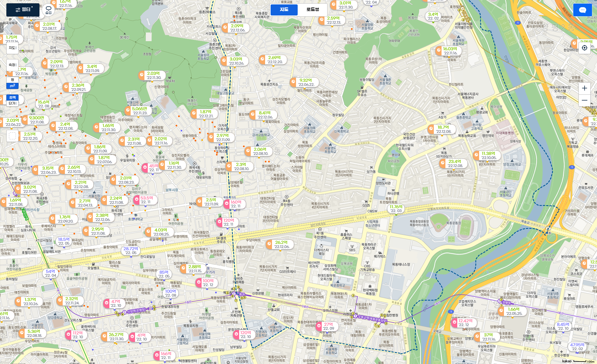Open the 단가 unit price option
The image size is (597, 364).
click(12, 103)
